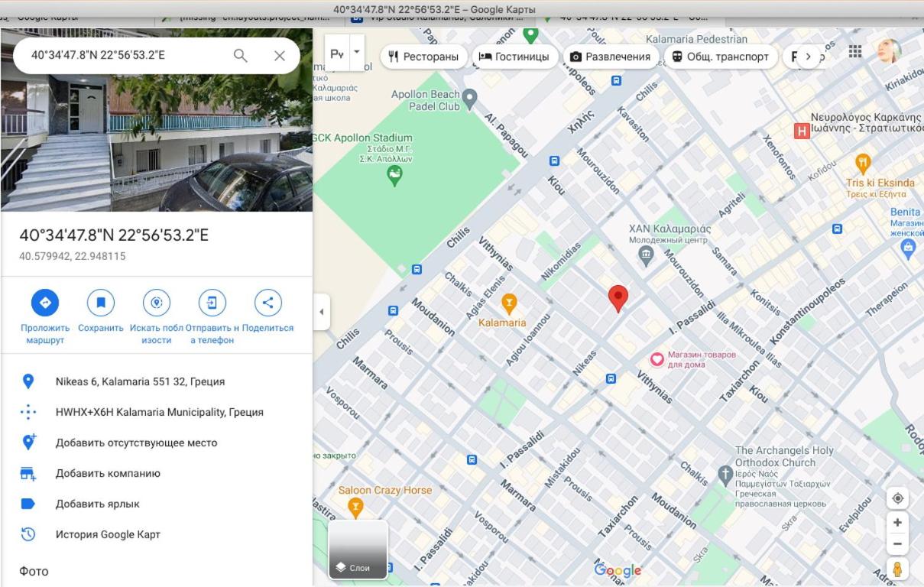924x587 pixels.
Task: Select the Рестораны filter chip
Action: (x=423, y=57)
